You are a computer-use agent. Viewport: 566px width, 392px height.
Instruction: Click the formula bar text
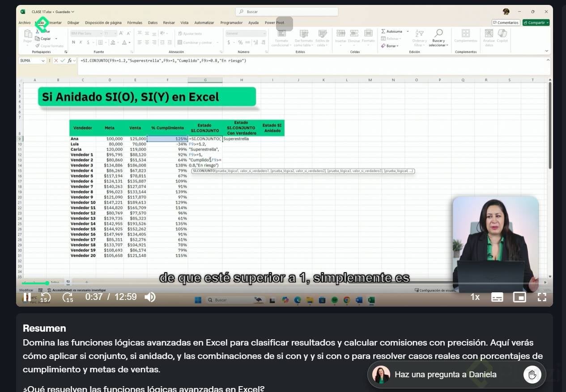tap(164, 61)
